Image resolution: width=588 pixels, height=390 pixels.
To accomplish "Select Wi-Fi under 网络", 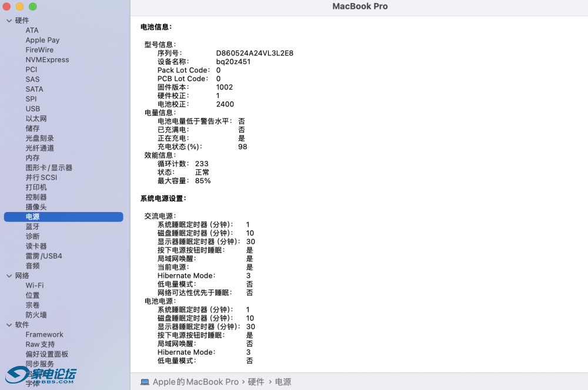I will [x=35, y=285].
